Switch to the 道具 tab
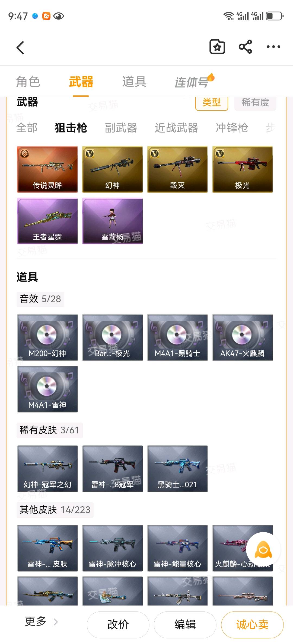Viewport: 293px width, 644px height. click(x=134, y=82)
